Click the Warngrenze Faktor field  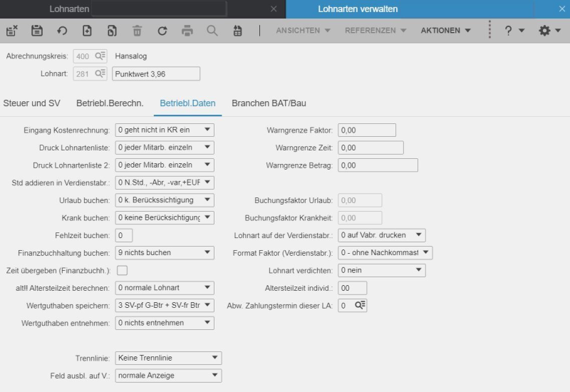coord(367,130)
